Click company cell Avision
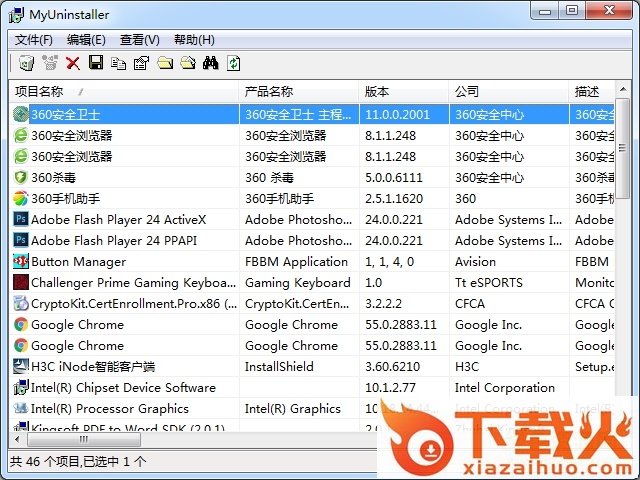This screenshot has height=480, width=640. [x=476, y=262]
